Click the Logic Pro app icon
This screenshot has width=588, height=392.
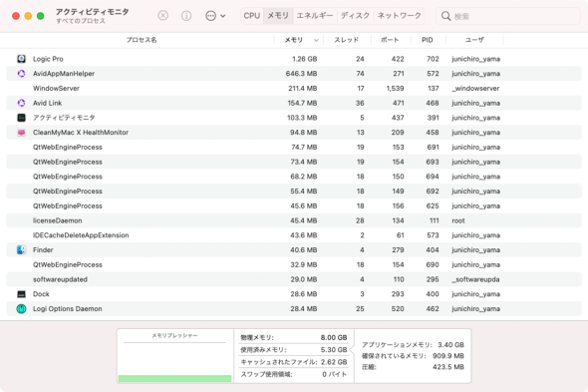click(21, 59)
